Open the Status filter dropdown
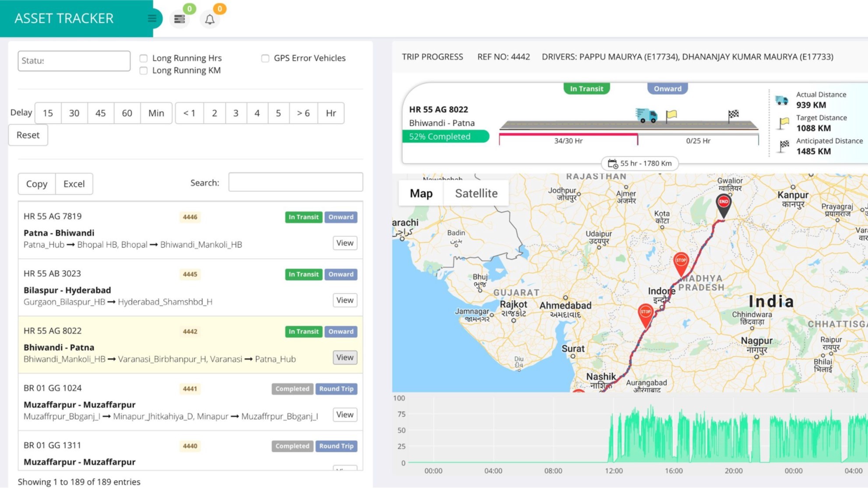Viewport: 868px width, 488px height. pos(74,61)
